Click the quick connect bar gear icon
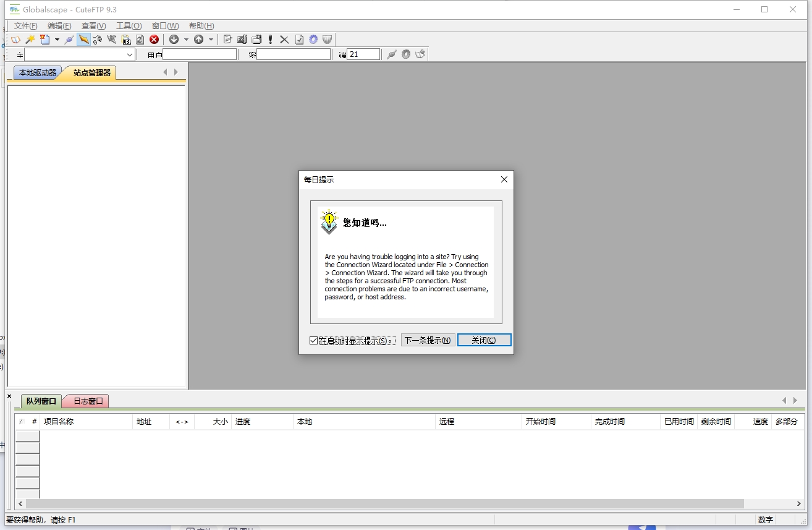The height and width of the screenshot is (530, 812). (x=406, y=54)
